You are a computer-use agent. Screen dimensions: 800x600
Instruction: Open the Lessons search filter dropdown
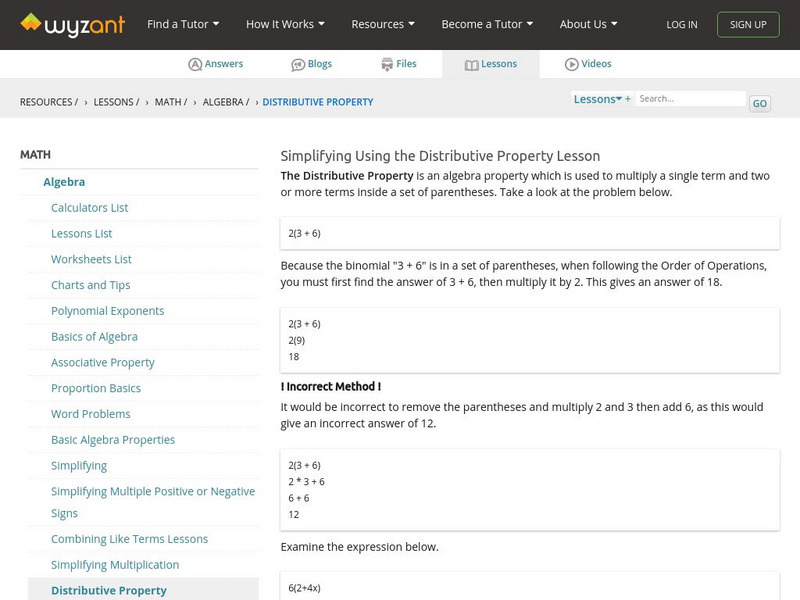tap(598, 99)
